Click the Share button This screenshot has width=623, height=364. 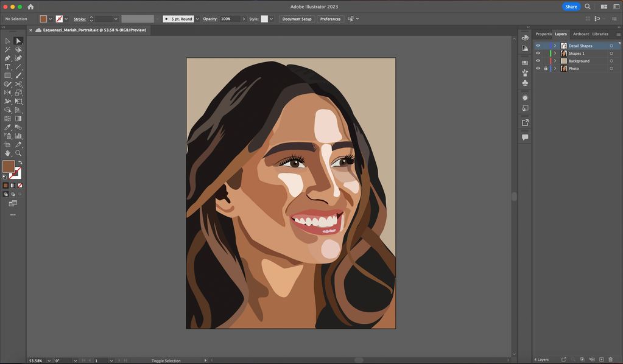[571, 7]
